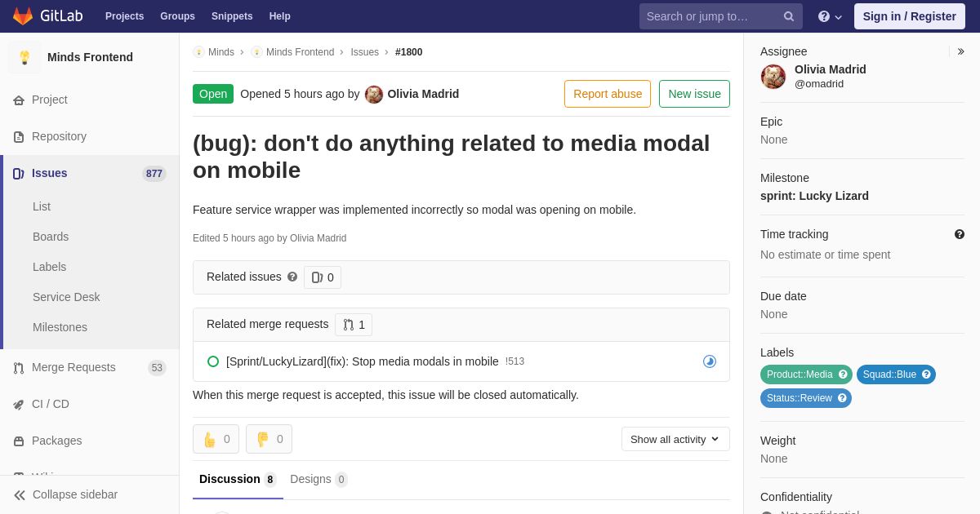The image size is (980, 514).
Task: Click Minds Frontend project avatar in sidebar
Action: pos(24,57)
